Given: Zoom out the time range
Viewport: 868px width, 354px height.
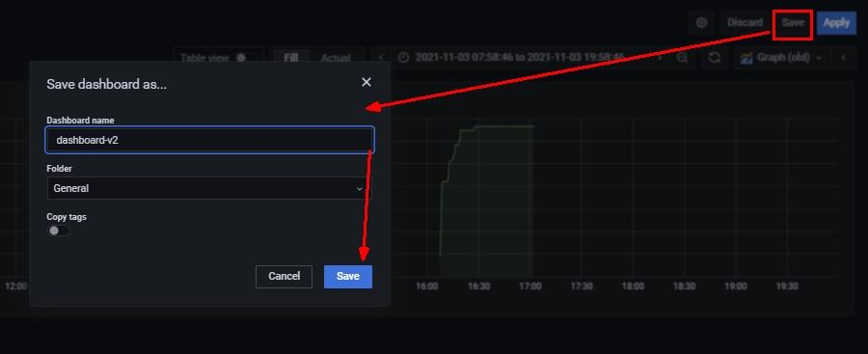Looking at the screenshot, I should pyautogui.click(x=683, y=58).
